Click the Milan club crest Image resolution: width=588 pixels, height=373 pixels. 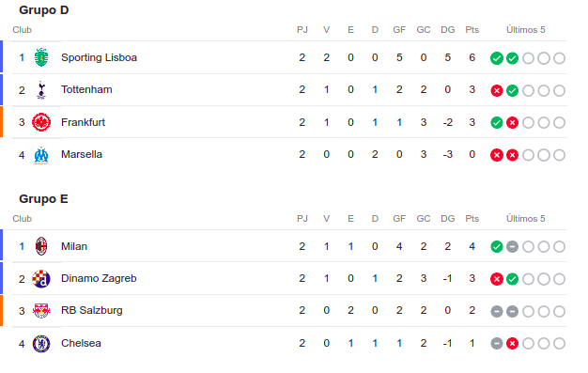[41, 246]
